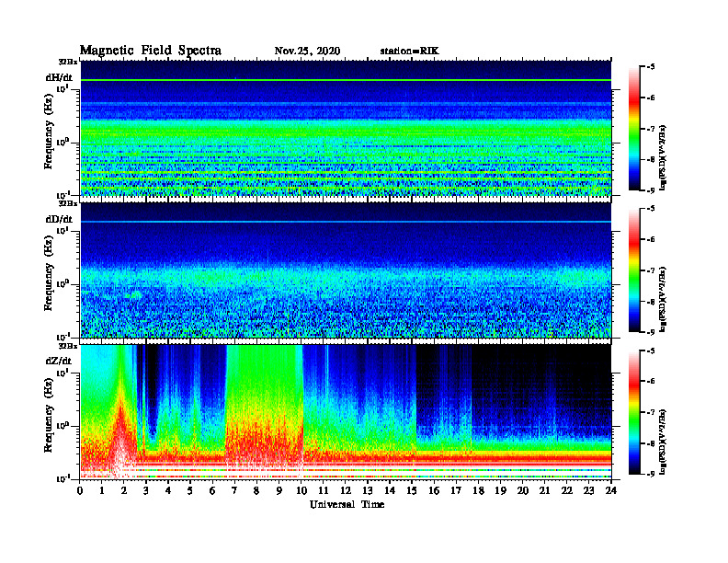Click the dD/dt spectrogram plot
728x563 pixels.
[346, 270]
